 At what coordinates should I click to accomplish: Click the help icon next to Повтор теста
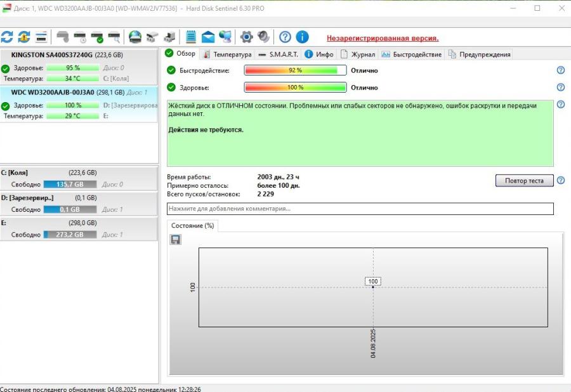560,180
